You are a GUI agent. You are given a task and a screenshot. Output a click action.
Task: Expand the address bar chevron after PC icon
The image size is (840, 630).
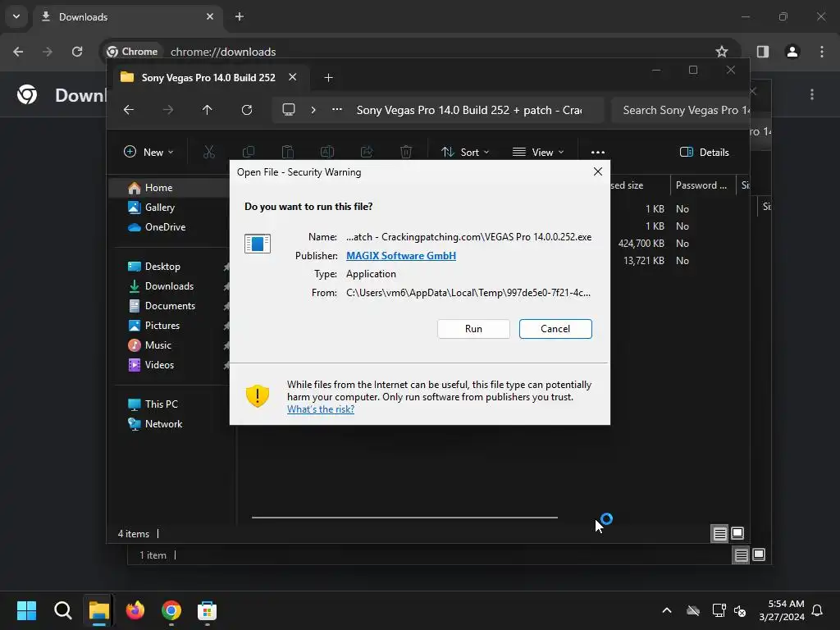pyautogui.click(x=313, y=110)
